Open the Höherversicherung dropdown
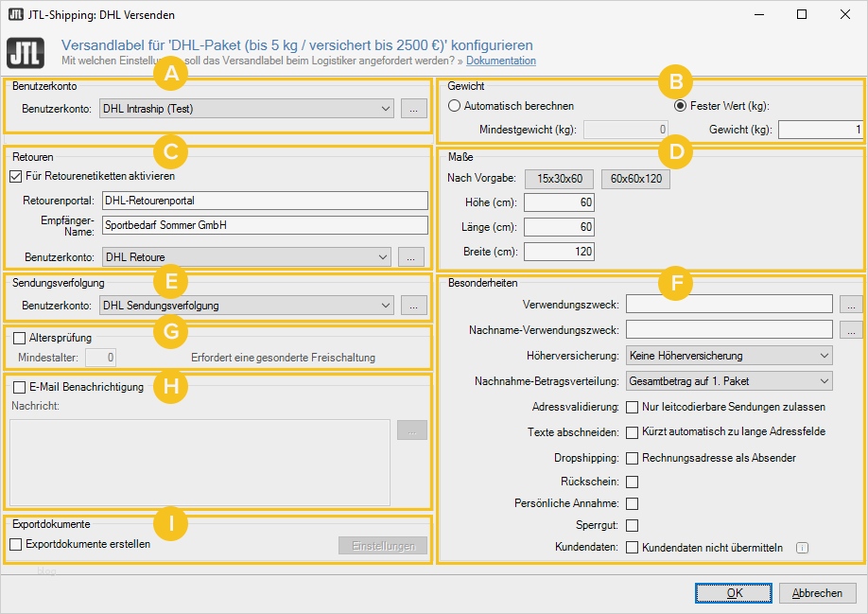 click(x=729, y=356)
